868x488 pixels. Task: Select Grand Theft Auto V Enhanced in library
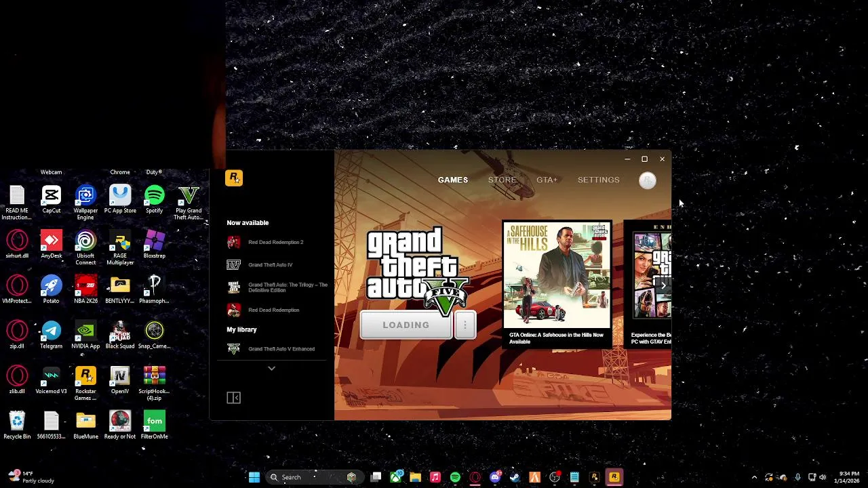271,349
